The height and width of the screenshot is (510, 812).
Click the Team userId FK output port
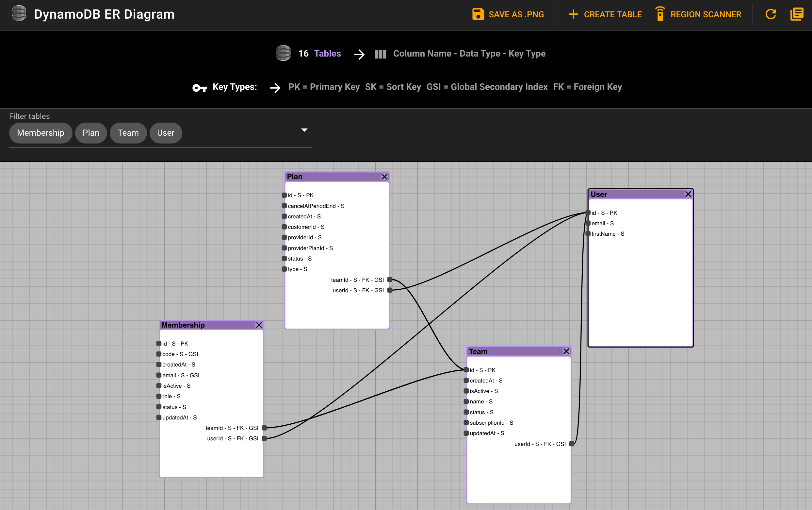(x=572, y=444)
